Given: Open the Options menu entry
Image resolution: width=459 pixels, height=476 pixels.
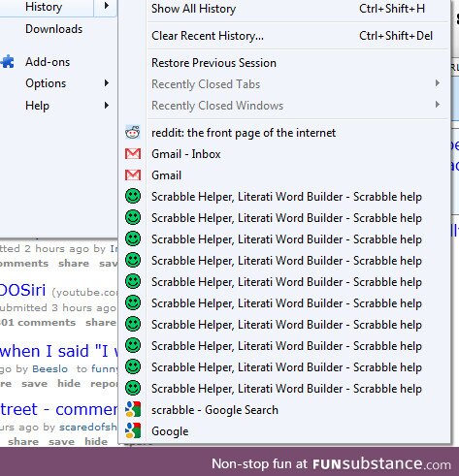Looking at the screenshot, I should (x=46, y=83).
